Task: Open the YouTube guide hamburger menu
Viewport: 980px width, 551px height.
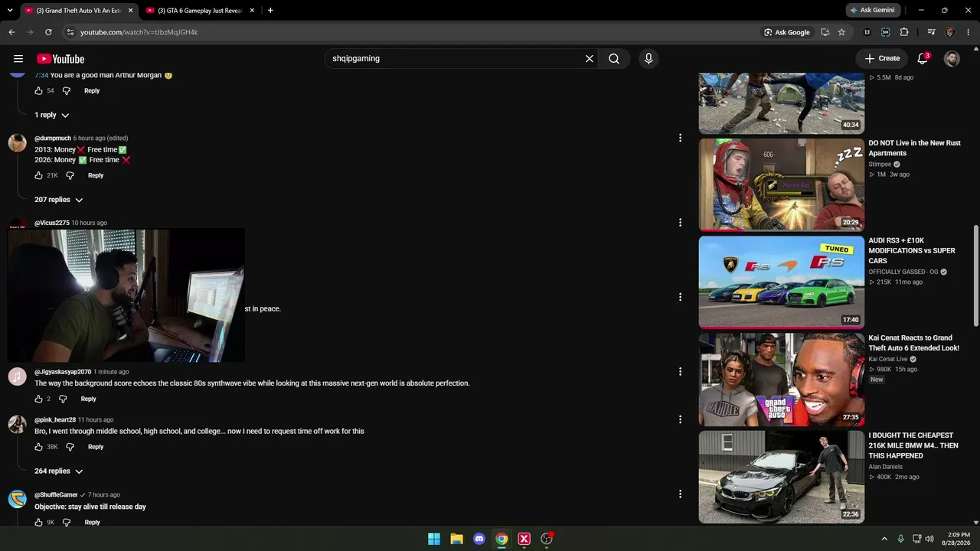Action: [x=18, y=59]
